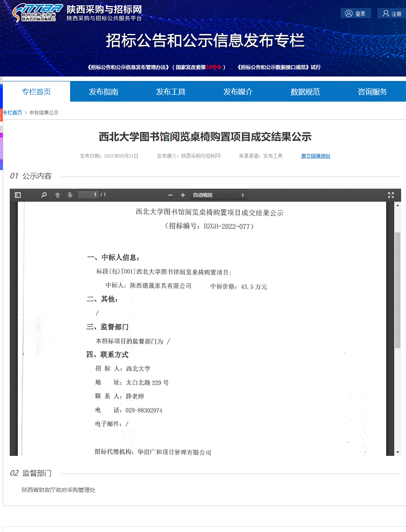
Task: Click the 专栏首页 breadcrumb link
Action: tap(13, 113)
